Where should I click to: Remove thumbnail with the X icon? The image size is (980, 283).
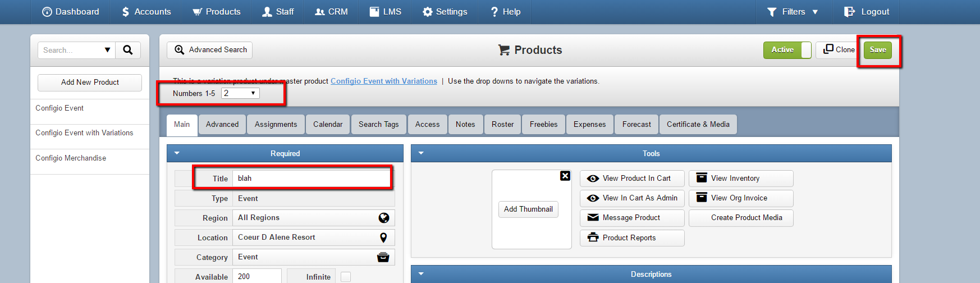tap(565, 176)
